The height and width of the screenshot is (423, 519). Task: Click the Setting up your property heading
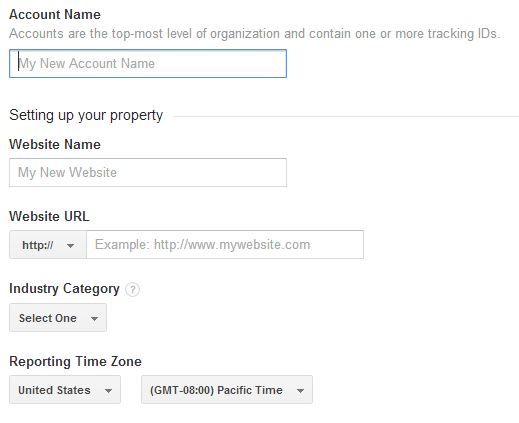[x=86, y=115]
